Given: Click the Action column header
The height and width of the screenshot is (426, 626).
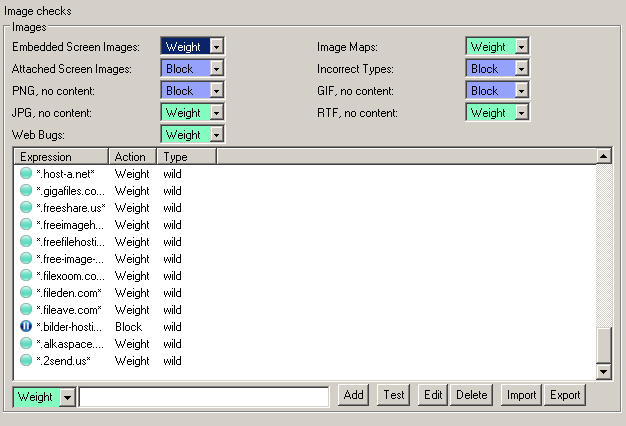Looking at the screenshot, I should pos(130,157).
